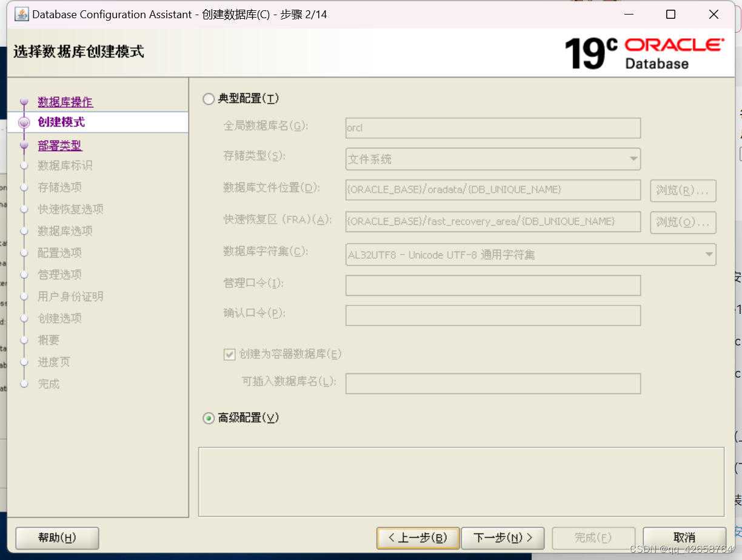Image resolution: width=742 pixels, height=560 pixels.
Task: Click the 完成 step label in sidebar
Action: tap(48, 384)
